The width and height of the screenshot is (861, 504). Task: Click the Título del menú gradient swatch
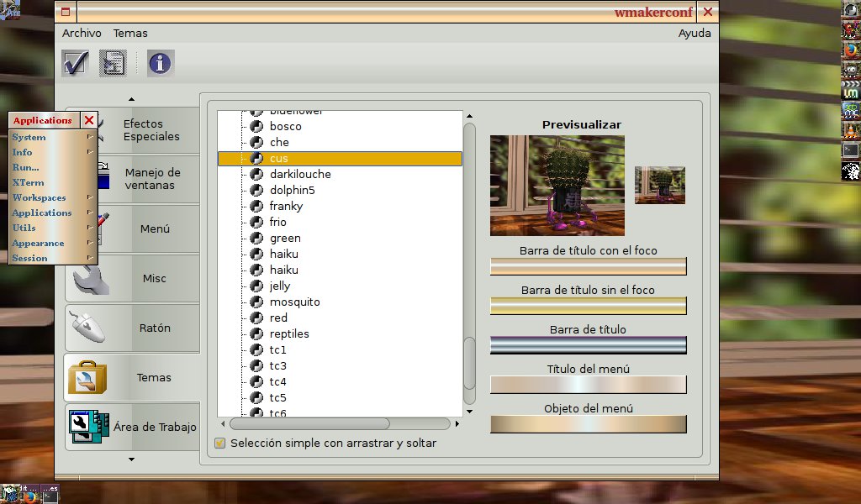[x=588, y=385]
